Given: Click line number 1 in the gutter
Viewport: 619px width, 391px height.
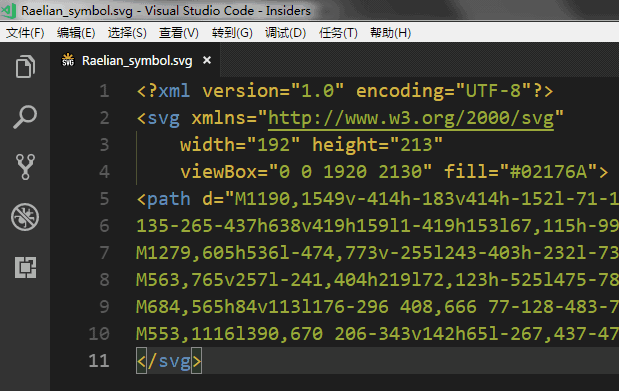Looking at the screenshot, I should pyautogui.click(x=104, y=91).
